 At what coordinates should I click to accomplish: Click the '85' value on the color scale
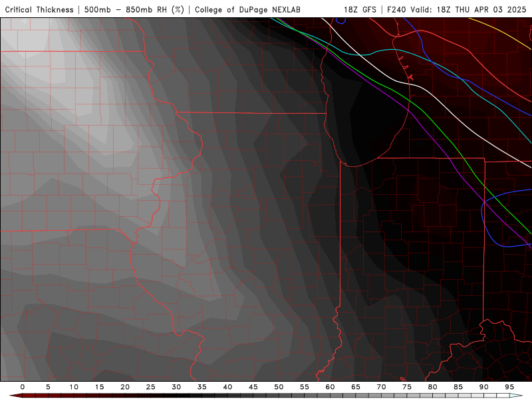pyautogui.click(x=458, y=387)
